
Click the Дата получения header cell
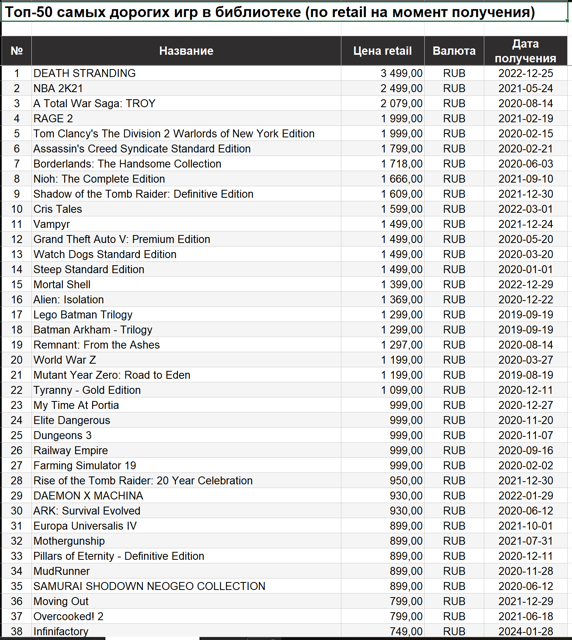tap(525, 51)
